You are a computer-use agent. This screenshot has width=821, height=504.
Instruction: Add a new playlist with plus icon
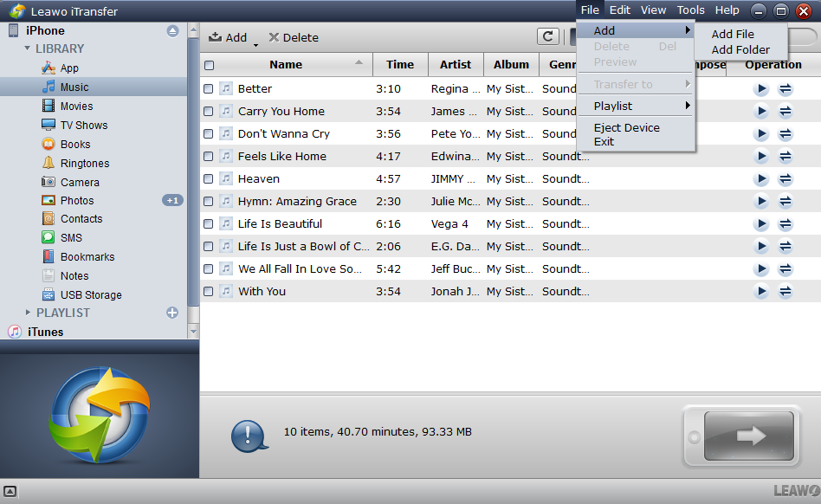[x=172, y=313]
